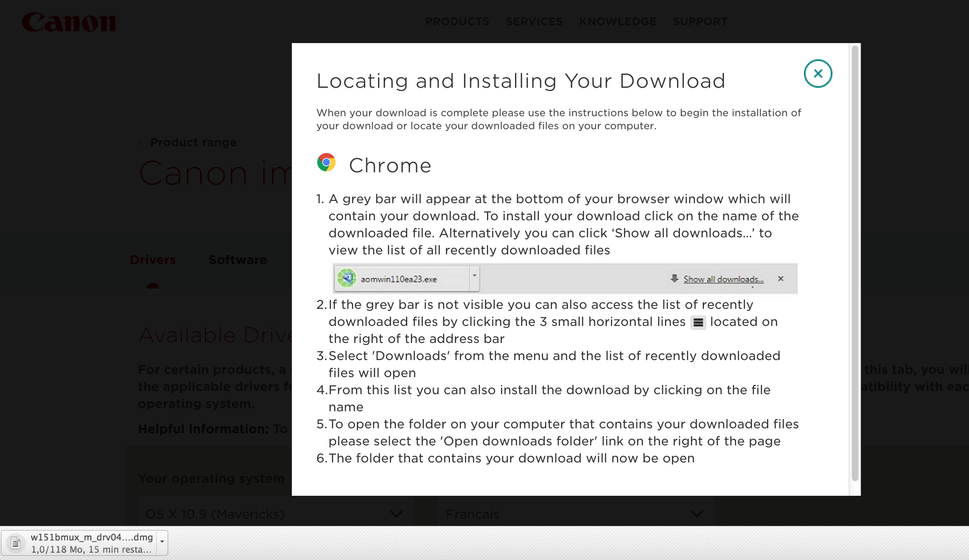
Task: Switch to the Drivers tab
Action: click(153, 260)
